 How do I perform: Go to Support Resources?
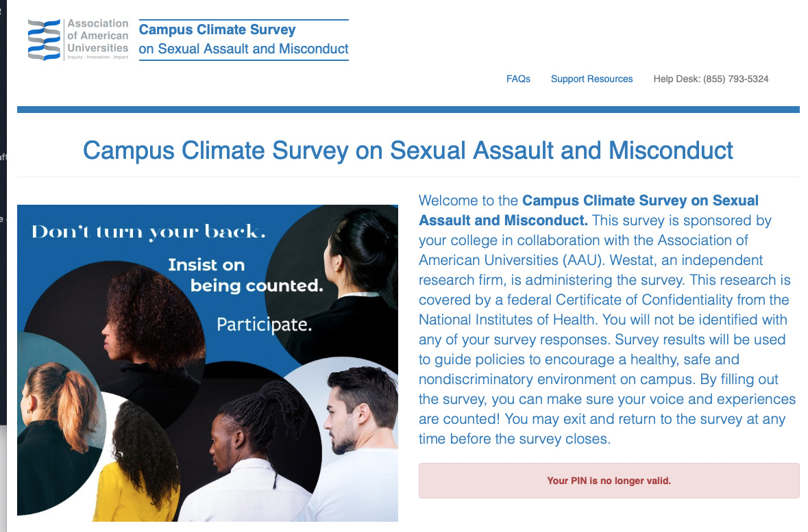click(591, 79)
